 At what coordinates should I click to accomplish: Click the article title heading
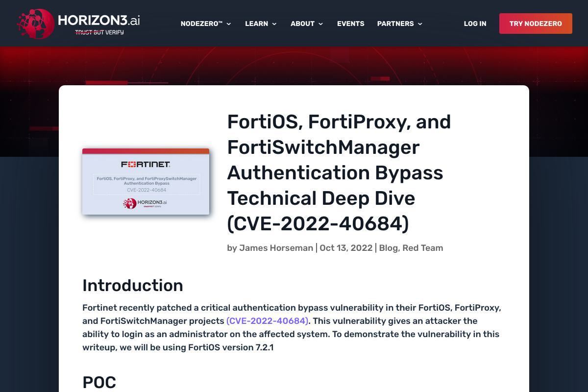pos(339,172)
